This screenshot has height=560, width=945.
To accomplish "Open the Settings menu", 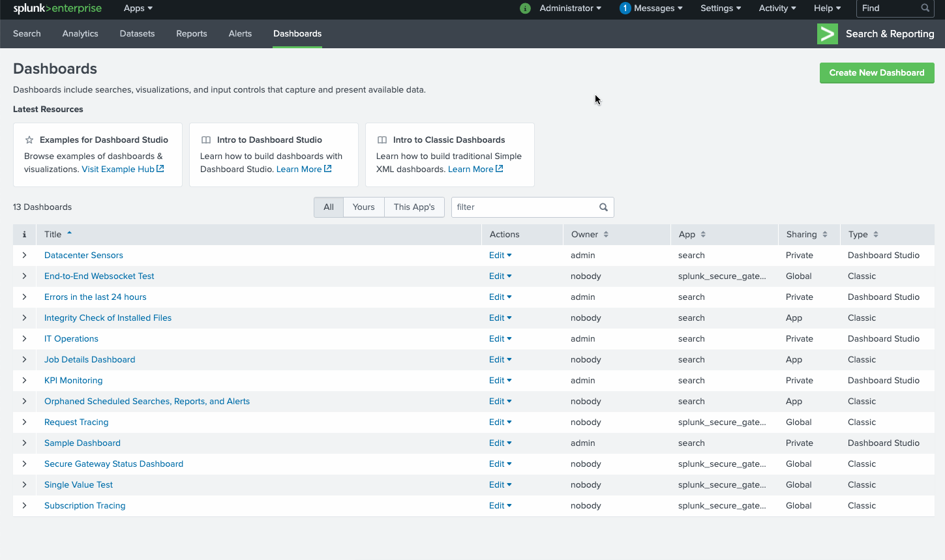I will click(x=720, y=8).
